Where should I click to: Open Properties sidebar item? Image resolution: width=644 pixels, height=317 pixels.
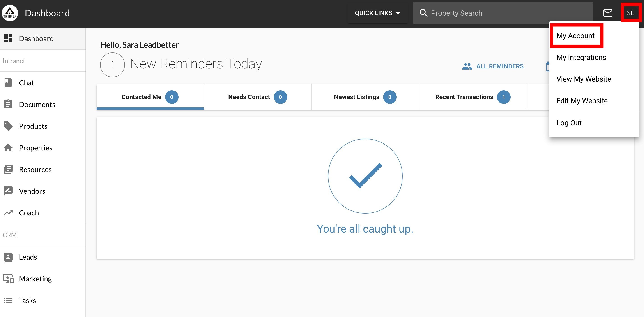coord(42,148)
